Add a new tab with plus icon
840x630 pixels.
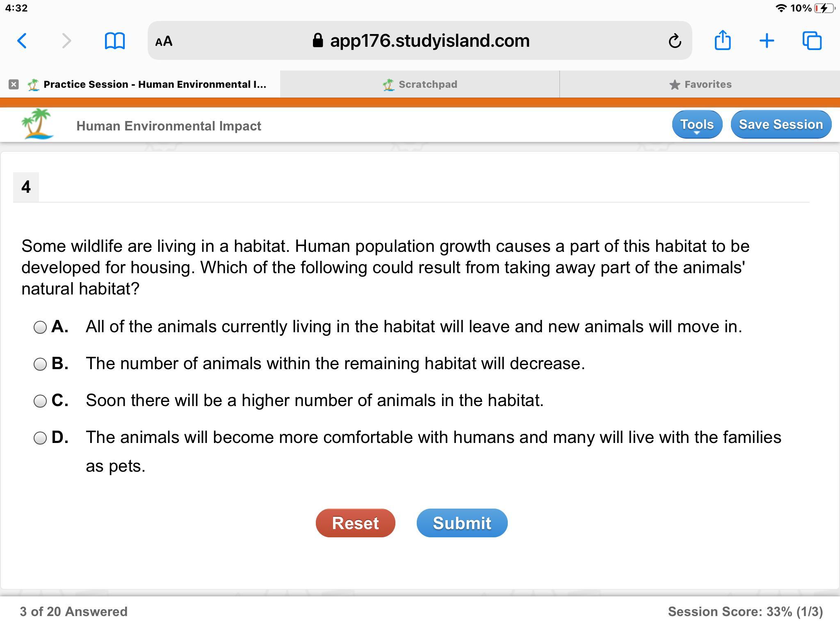click(767, 41)
